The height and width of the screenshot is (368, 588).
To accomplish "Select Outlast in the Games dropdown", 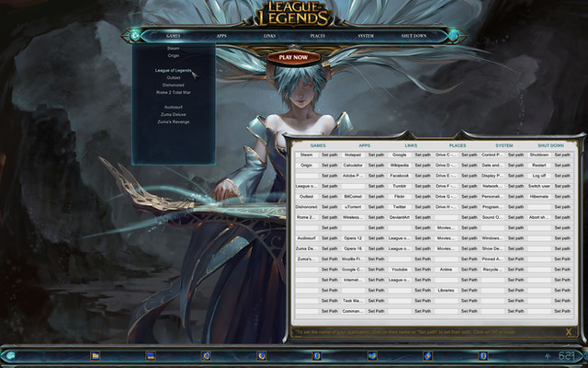I will coord(174,77).
